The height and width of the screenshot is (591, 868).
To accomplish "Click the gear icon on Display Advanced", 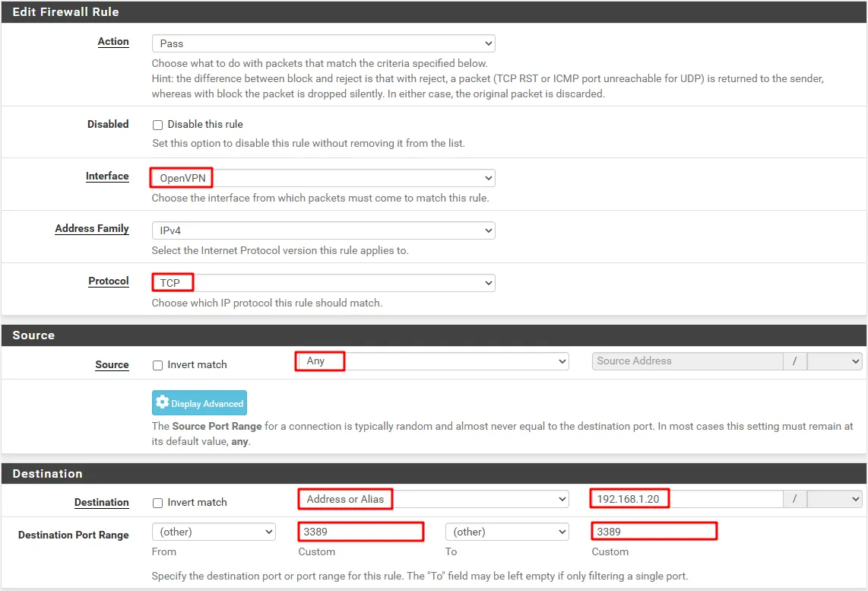I will pos(162,402).
